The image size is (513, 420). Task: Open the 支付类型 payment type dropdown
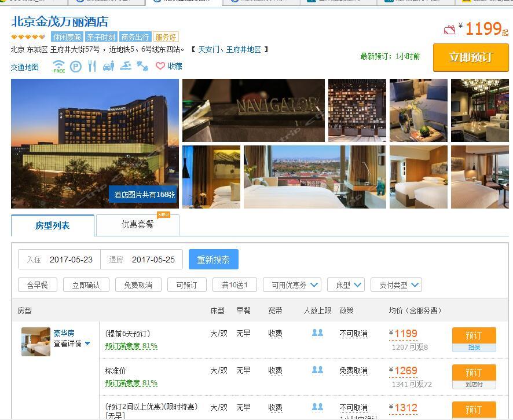click(x=396, y=285)
